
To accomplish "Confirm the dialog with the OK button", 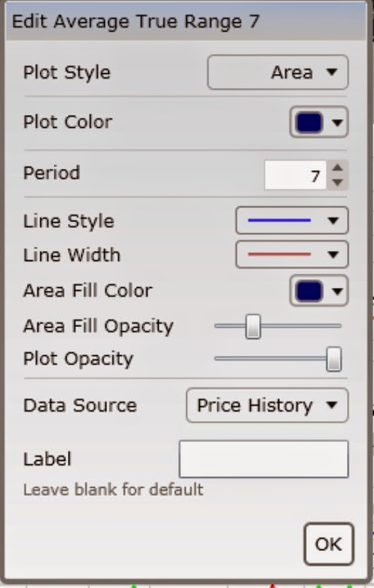I will pos(329,544).
